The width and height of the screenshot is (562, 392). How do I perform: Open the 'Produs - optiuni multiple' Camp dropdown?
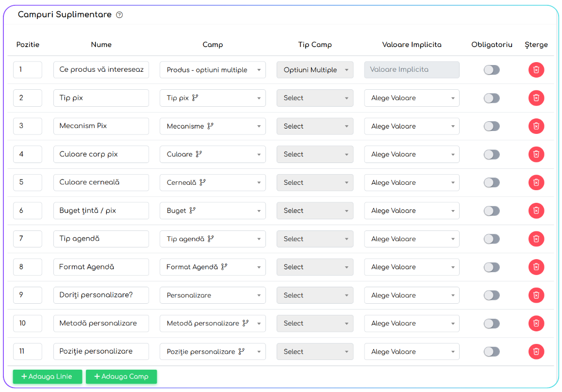click(213, 70)
